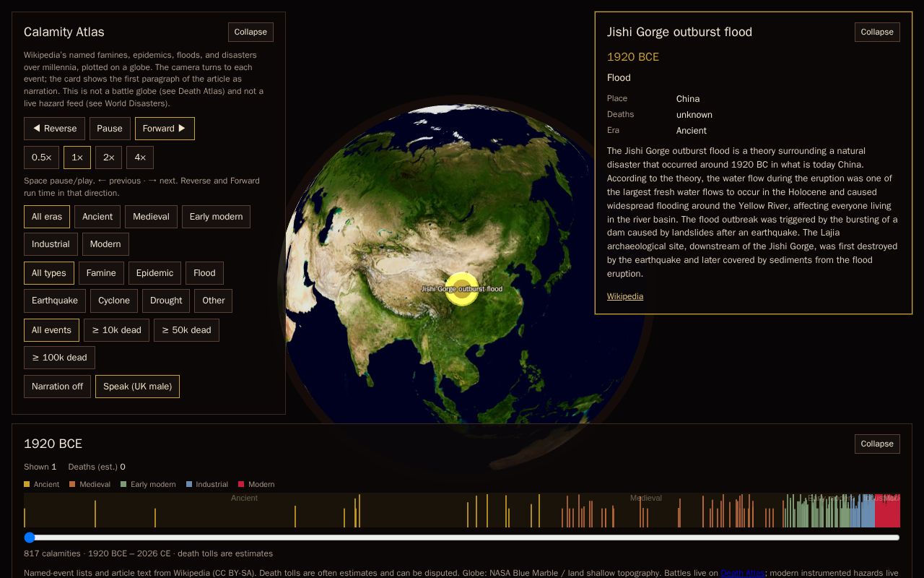Screen dimensions: 924x578
Task: Show only Earthquake events
Action: coord(55,301)
